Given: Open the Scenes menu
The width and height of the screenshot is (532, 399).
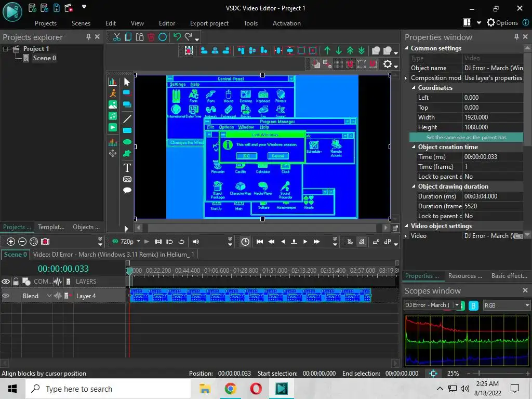Looking at the screenshot, I should pyautogui.click(x=81, y=23).
